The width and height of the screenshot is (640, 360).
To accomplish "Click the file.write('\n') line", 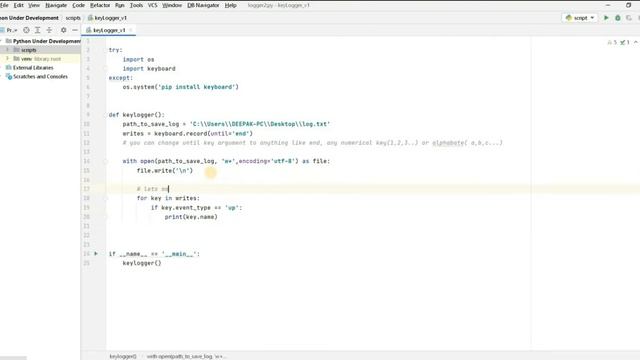I will pyautogui.click(x=164, y=171).
